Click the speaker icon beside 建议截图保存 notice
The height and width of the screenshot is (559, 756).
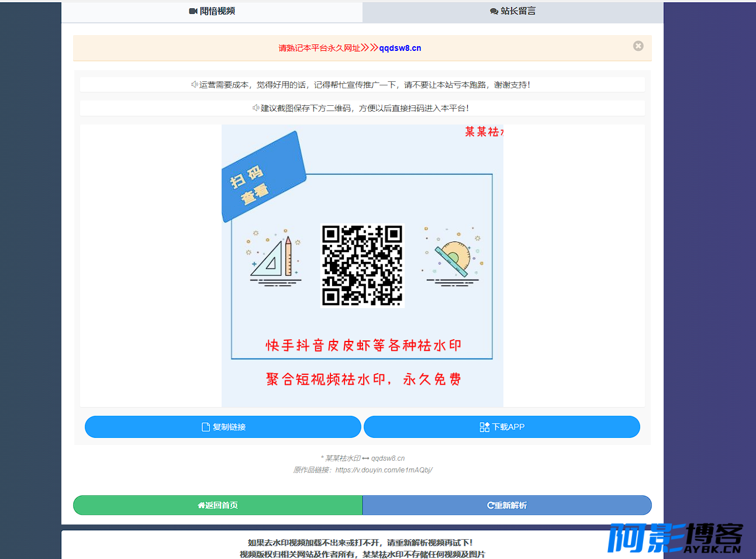click(x=256, y=108)
